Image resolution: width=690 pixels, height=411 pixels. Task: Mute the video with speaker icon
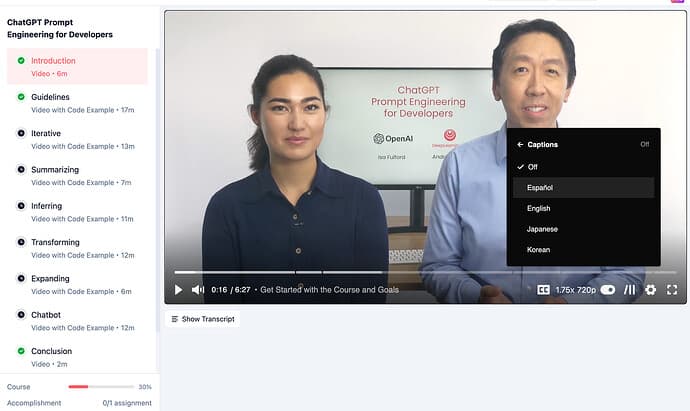(x=198, y=290)
